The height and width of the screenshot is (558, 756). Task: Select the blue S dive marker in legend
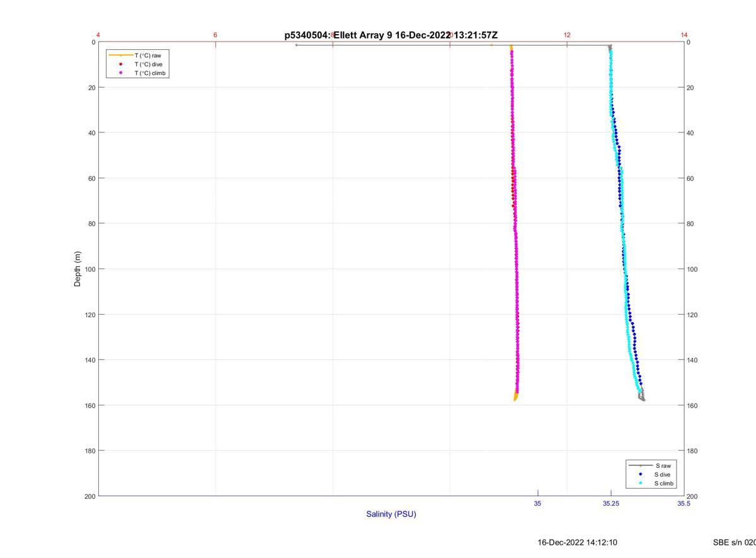click(641, 474)
